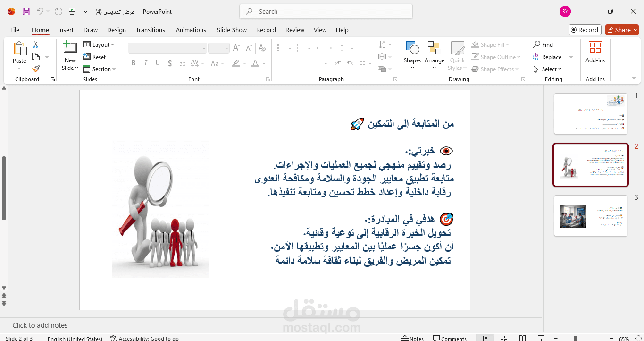Screen dimensions: 644x341
Task: Open the Font Color dropdown arrow
Action: [263, 63]
